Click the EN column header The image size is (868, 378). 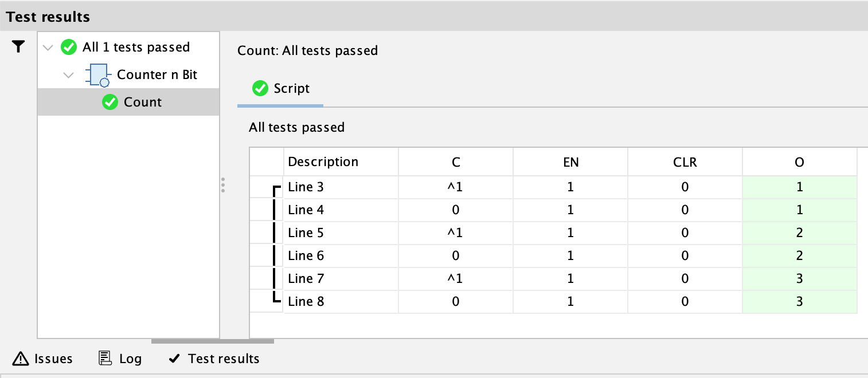pyautogui.click(x=570, y=162)
